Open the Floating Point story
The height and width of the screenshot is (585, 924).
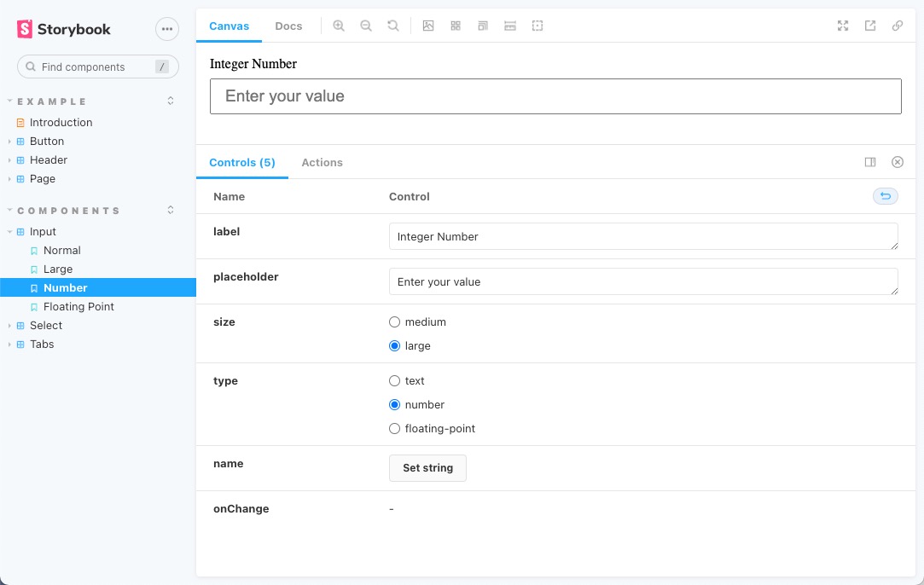(x=78, y=307)
